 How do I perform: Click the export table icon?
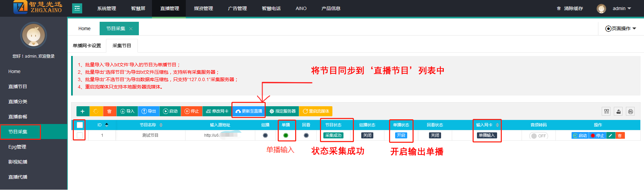click(619, 112)
